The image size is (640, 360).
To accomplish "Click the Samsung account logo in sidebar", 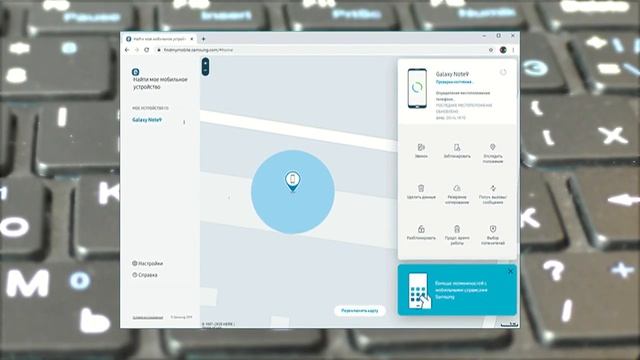I will [136, 72].
